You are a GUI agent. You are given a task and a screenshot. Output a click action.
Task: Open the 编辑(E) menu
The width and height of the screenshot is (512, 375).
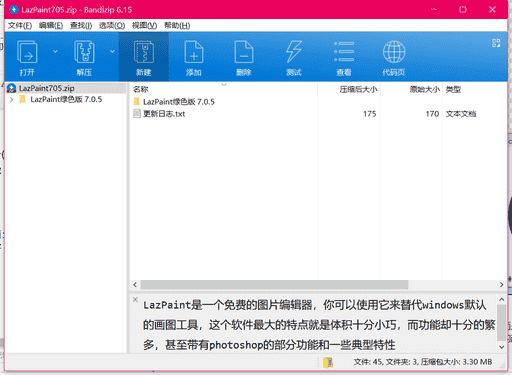51,26
